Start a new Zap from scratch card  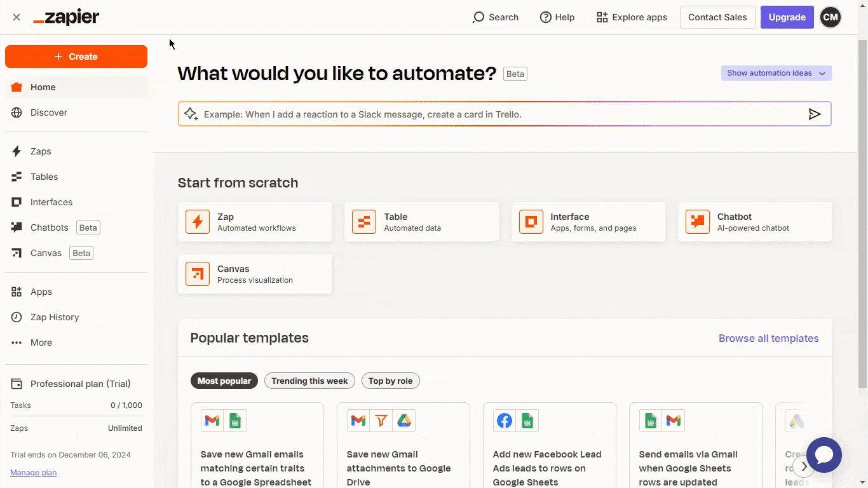click(x=255, y=222)
